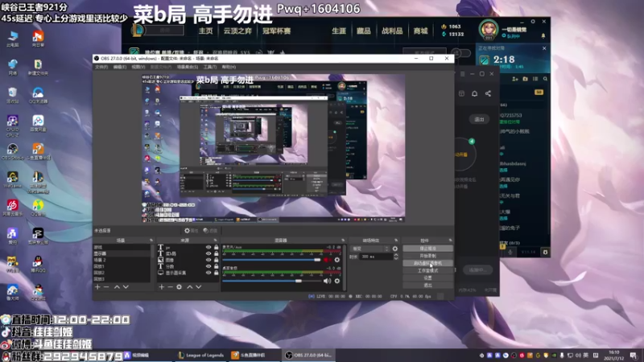The width and height of the screenshot is (644, 362).
Task: Open the OBS Studio desktop shortcut
Action: [13, 151]
